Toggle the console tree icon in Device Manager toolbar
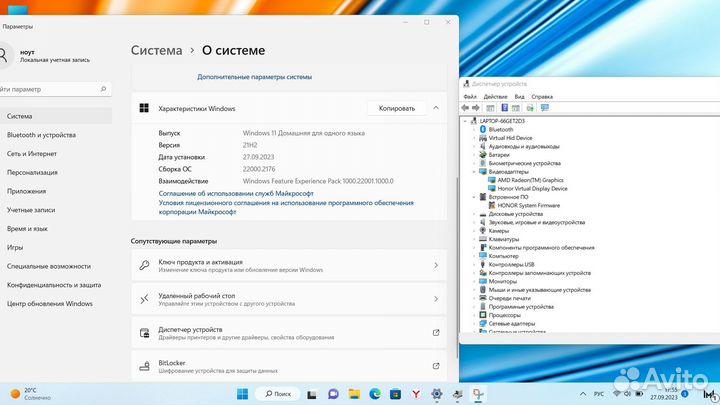The height and width of the screenshot is (405, 720). [490, 108]
